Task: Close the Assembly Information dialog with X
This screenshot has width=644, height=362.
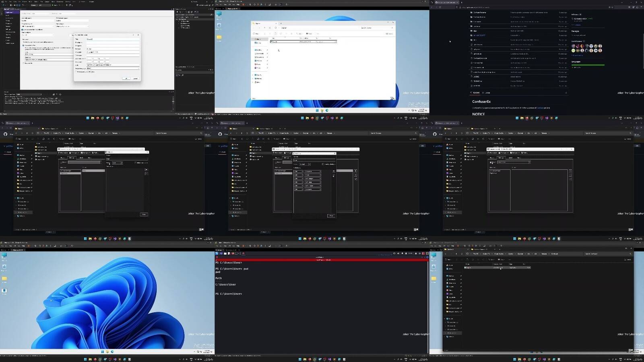Action: point(138,35)
